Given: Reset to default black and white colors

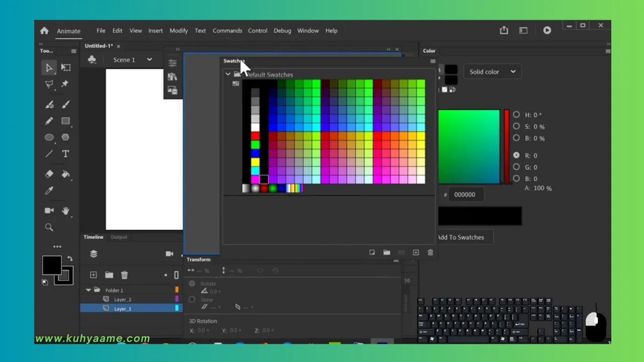Looking at the screenshot, I should [45, 282].
